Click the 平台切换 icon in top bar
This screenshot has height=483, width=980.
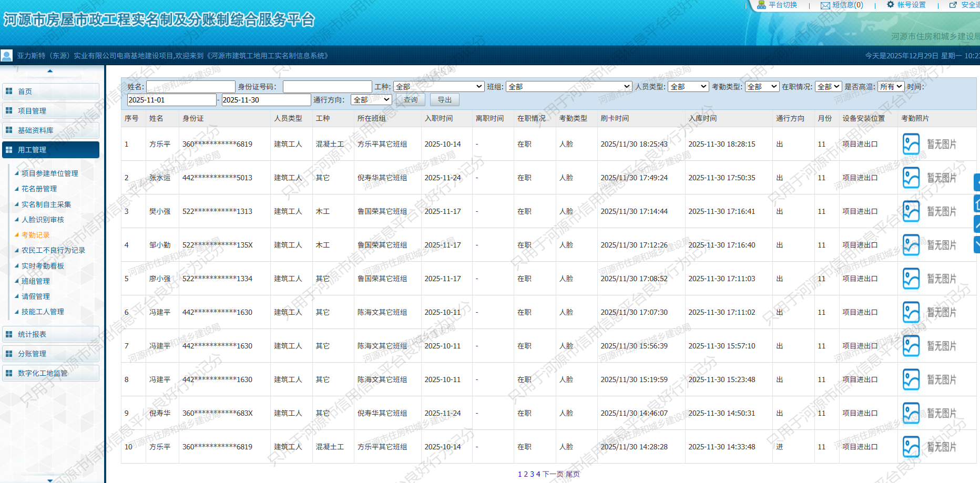(x=761, y=5)
